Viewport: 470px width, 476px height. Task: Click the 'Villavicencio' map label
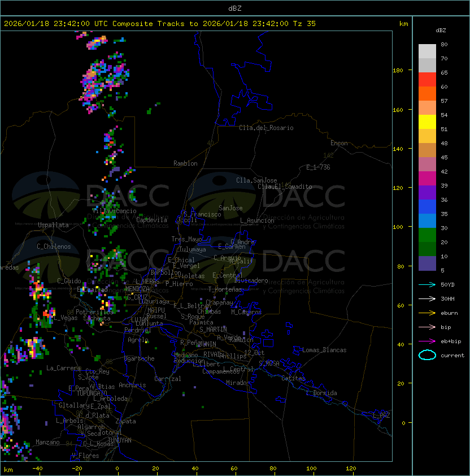pyautogui.click(x=114, y=211)
